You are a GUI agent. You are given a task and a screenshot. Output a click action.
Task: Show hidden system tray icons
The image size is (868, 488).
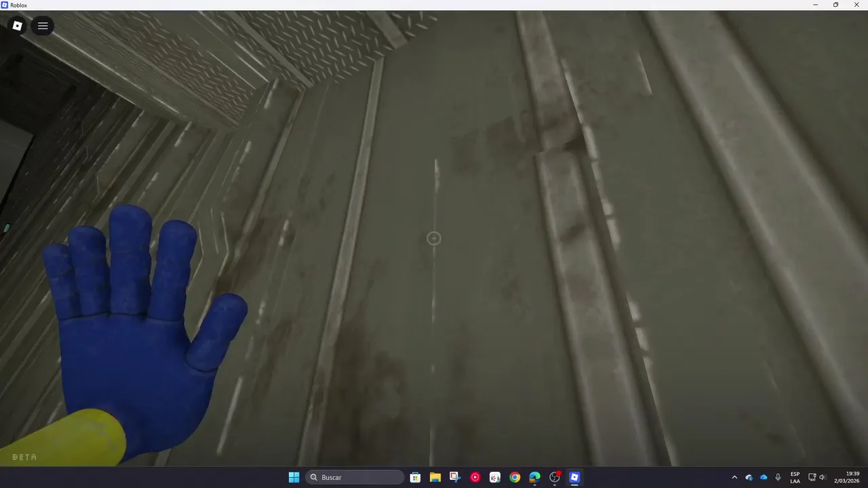tap(734, 477)
